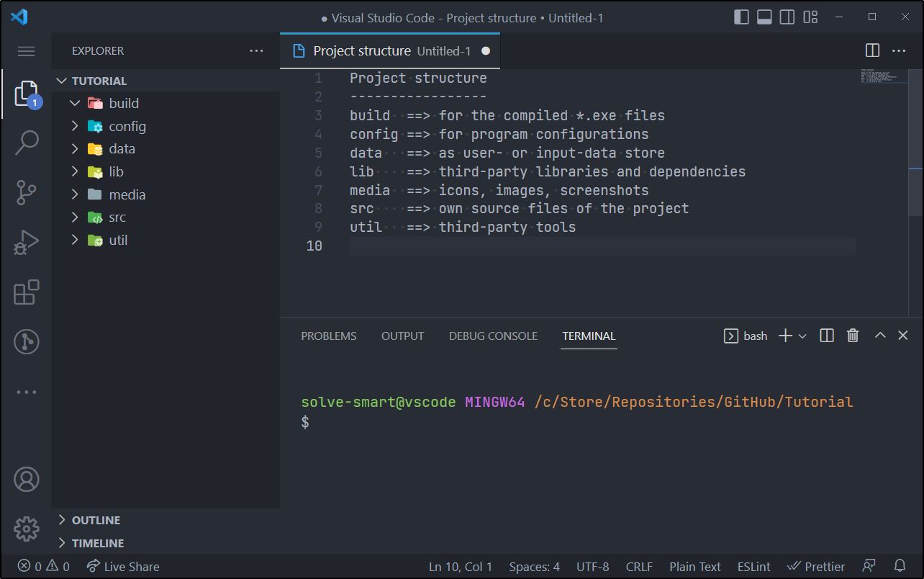924x579 pixels.
Task: Toggle the primary sidebar visibility
Action: 740,17
